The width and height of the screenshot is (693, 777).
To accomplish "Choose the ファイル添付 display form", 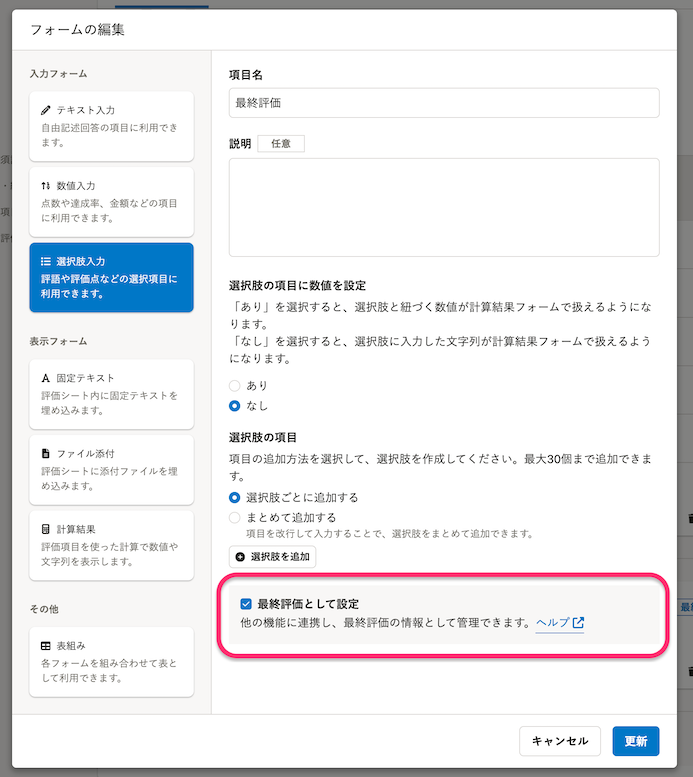I will pyautogui.click(x=112, y=470).
